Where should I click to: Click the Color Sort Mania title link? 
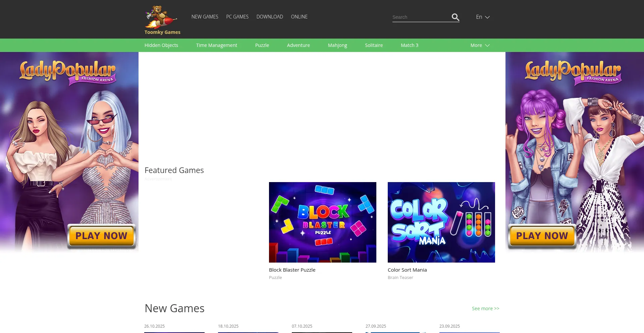pyautogui.click(x=407, y=270)
